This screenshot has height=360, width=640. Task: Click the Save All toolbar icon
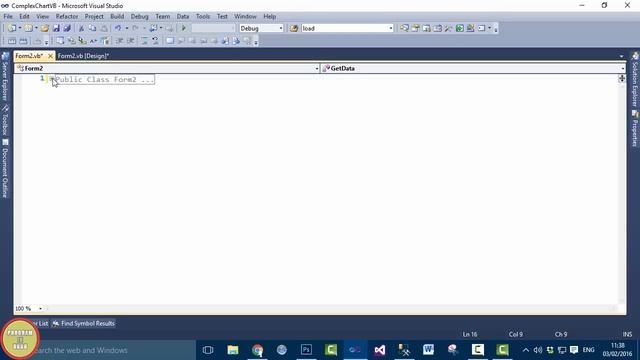pos(67,28)
